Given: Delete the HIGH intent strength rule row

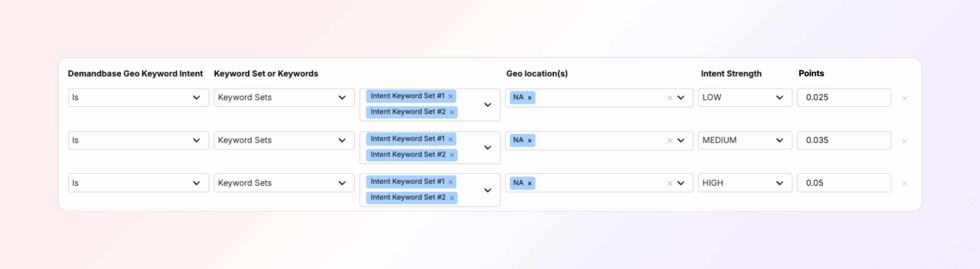Looking at the screenshot, I should point(905,184).
